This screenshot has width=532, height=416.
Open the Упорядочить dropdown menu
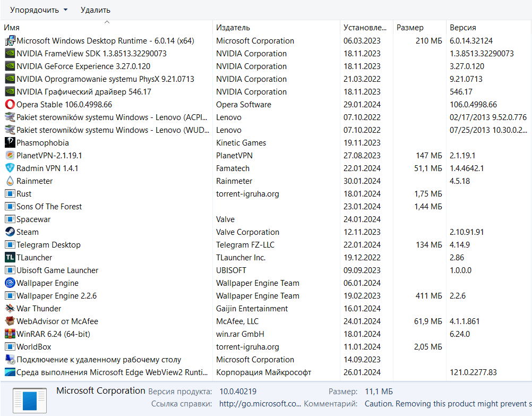click(39, 10)
